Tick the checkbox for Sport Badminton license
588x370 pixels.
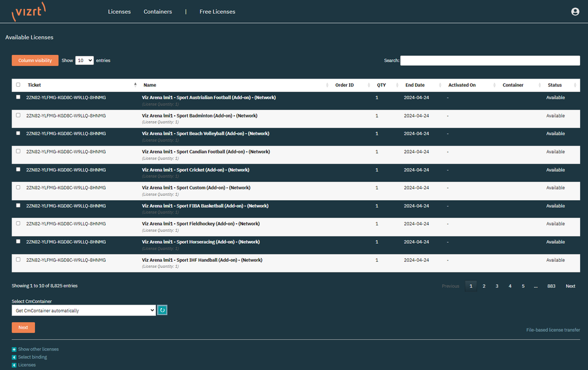coord(18,115)
